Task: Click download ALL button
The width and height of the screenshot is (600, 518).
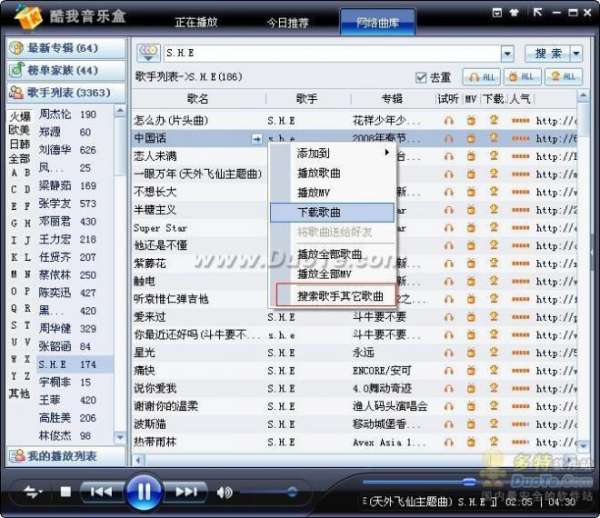Action: [563, 77]
